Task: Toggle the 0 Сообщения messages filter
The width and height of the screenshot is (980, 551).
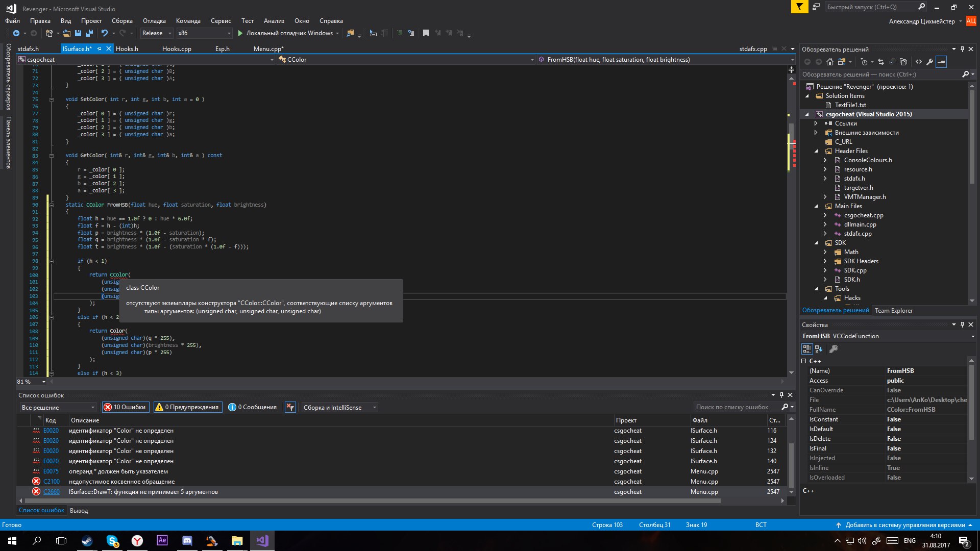Action: tap(253, 407)
